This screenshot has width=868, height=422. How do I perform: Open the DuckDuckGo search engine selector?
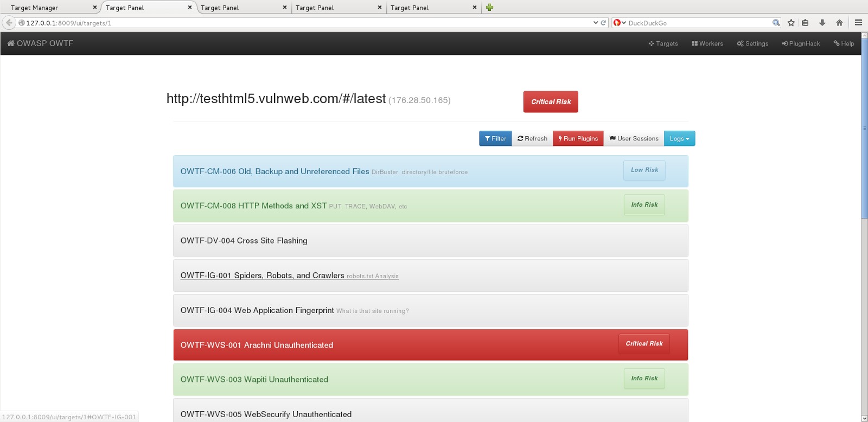620,23
